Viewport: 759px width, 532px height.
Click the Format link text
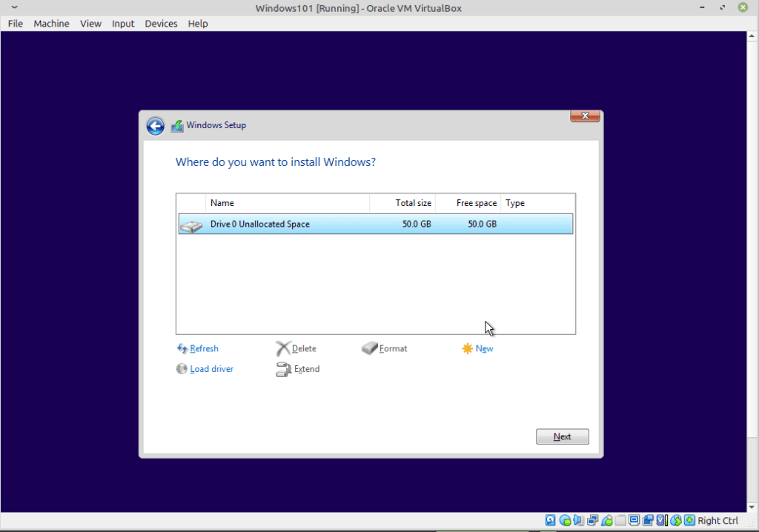[x=393, y=348]
